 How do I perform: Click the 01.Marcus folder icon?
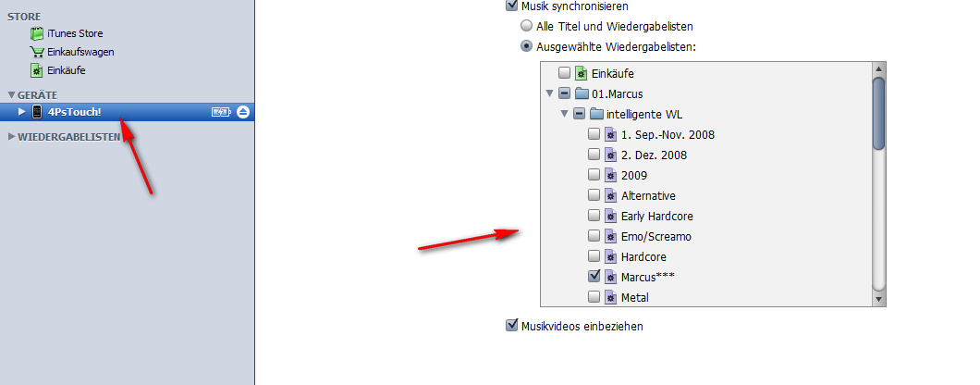[x=582, y=93]
